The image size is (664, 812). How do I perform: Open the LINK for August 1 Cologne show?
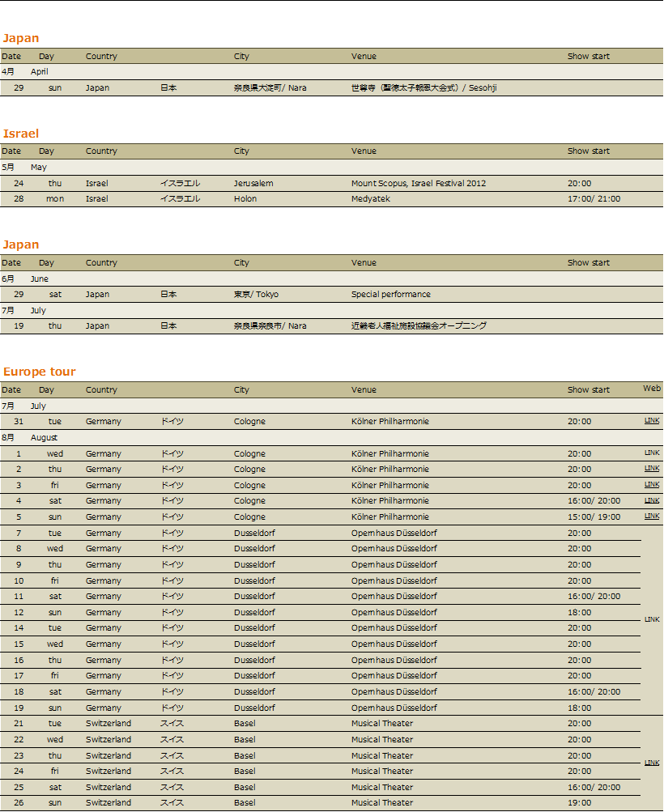[x=652, y=453]
